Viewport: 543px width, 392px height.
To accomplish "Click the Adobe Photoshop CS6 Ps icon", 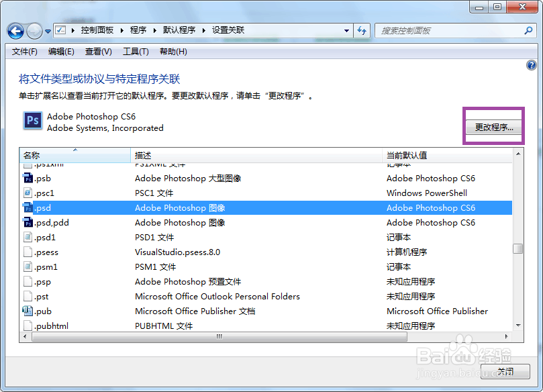I will click(32, 121).
